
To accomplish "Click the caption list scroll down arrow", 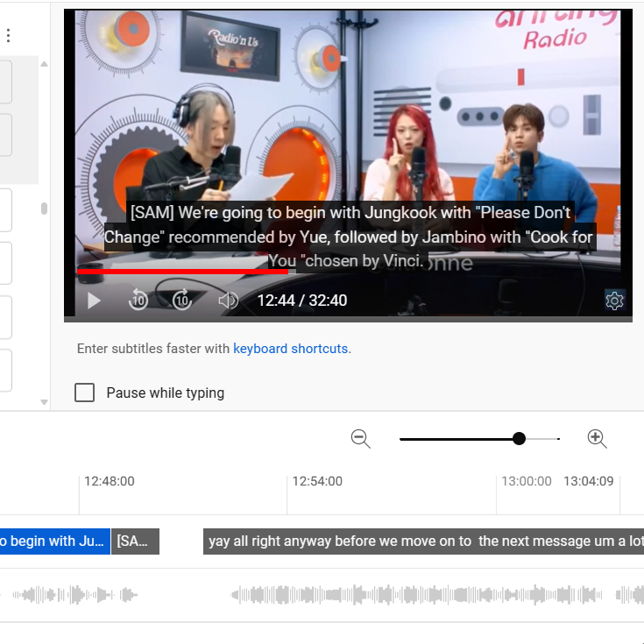I will (45, 402).
